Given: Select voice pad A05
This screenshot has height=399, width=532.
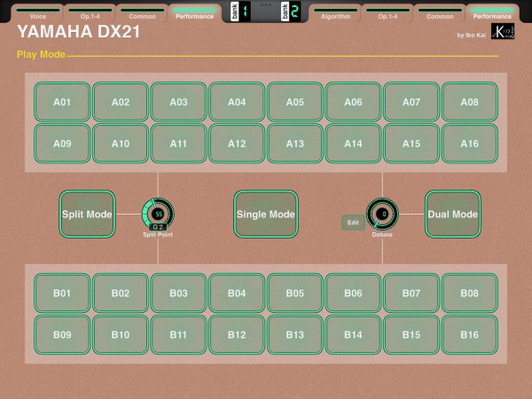Looking at the screenshot, I should pyautogui.click(x=295, y=102).
